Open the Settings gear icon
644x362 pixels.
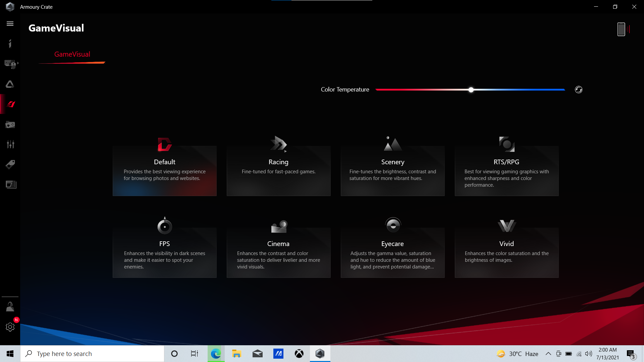tap(10, 327)
